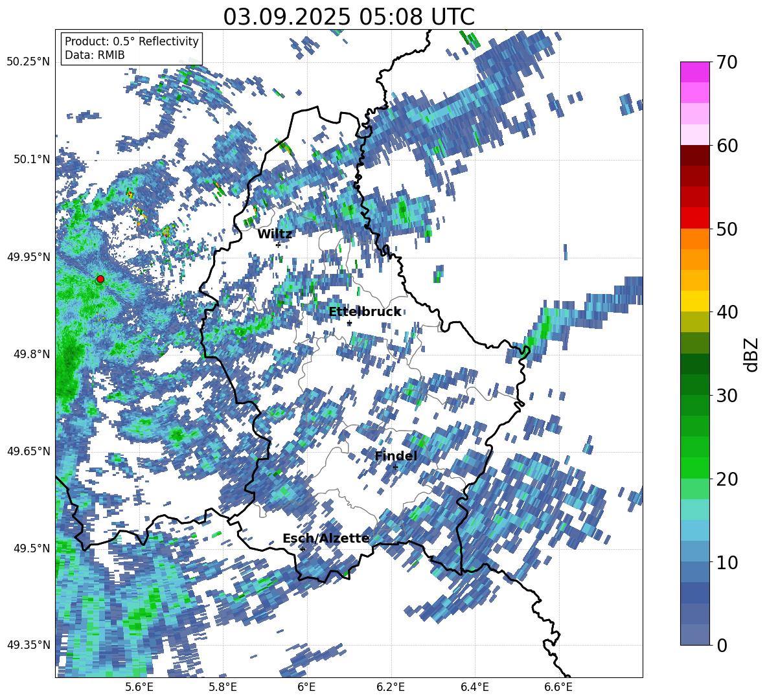Click the 50 colorbar tick label
Viewport: 767px width, 700px height.
click(x=727, y=229)
